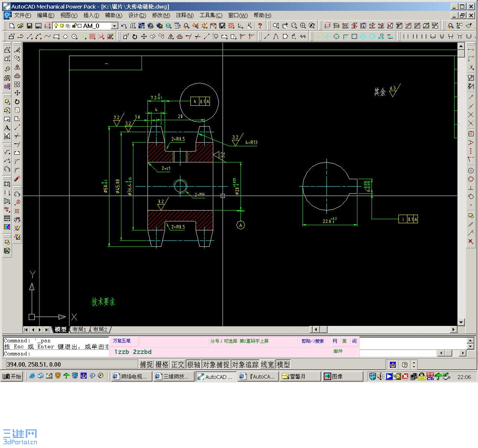478x448 pixels.
Task: Click the text tool letter A
Action: [x=7, y=128]
